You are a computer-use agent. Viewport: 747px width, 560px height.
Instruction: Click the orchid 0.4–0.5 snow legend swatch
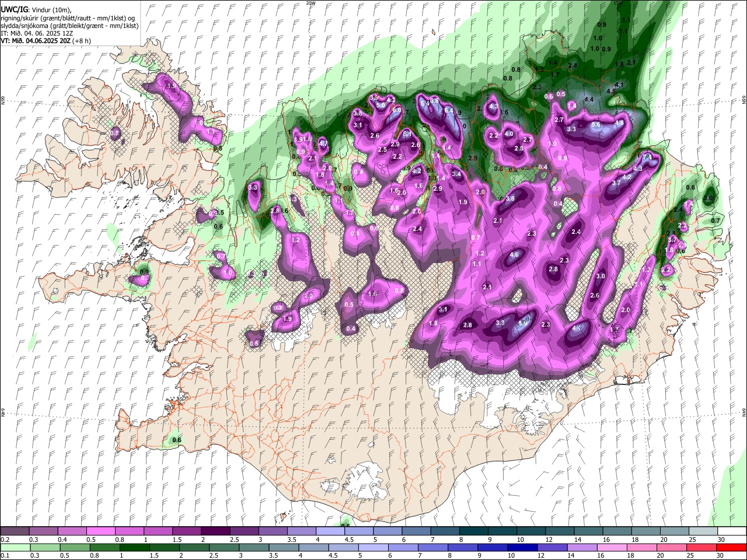pos(72,531)
